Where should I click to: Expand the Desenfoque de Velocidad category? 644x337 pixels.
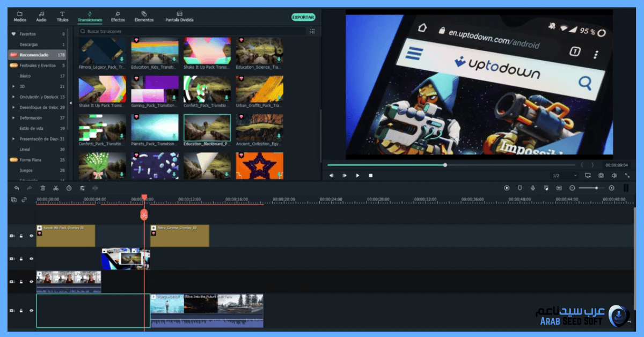13,107
